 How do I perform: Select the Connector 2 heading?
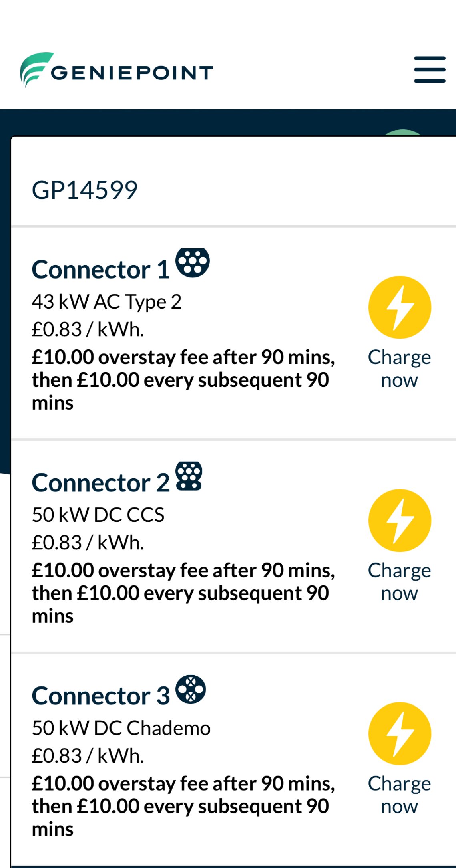(100, 482)
